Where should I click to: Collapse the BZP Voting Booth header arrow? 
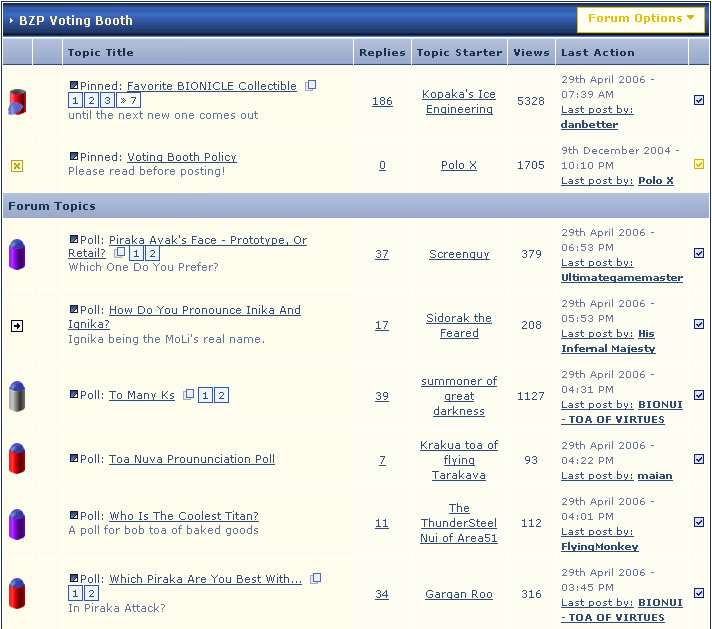11,20
